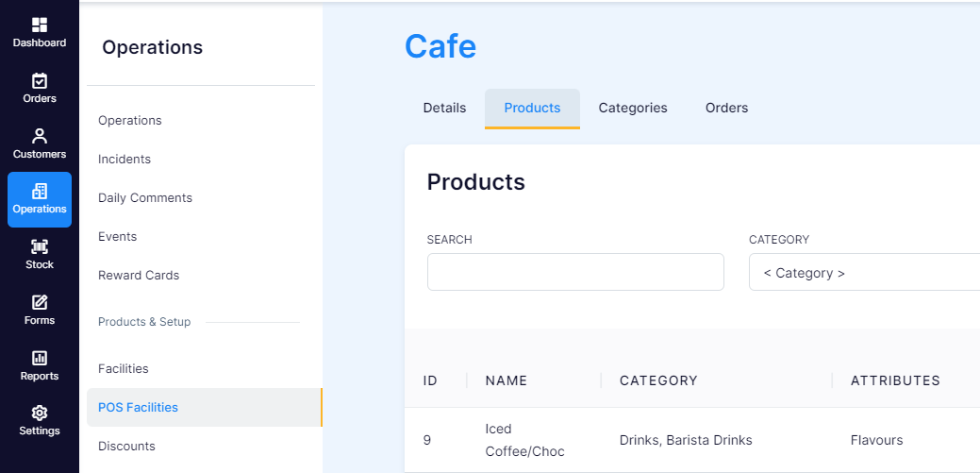Open Daily Comments menu item
980x473 pixels.
tap(145, 197)
